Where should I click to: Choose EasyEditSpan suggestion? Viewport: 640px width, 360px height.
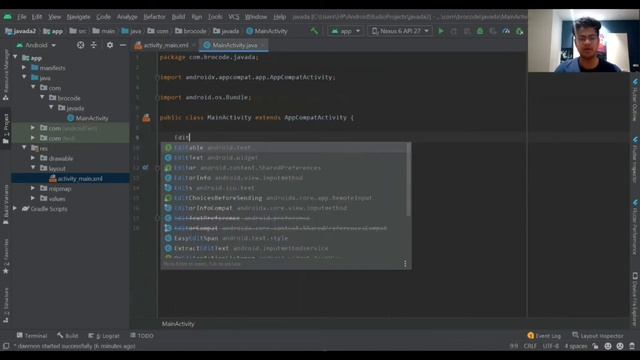pos(285,238)
